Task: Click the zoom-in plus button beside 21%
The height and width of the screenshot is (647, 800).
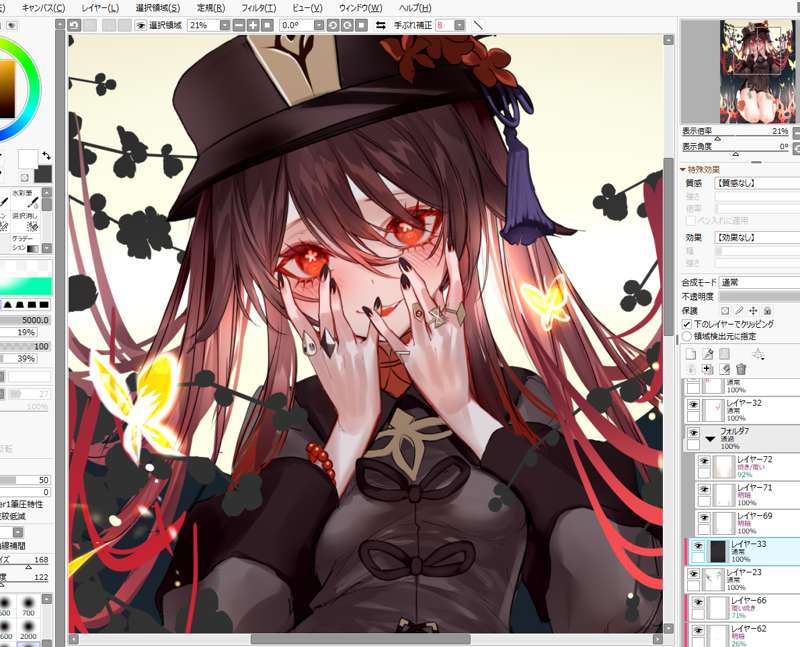Action: [252, 25]
